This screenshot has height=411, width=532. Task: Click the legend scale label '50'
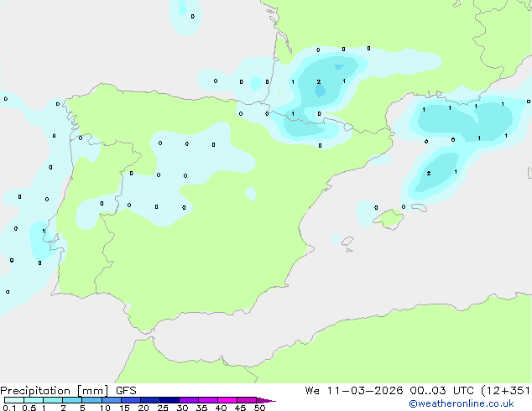point(260,408)
